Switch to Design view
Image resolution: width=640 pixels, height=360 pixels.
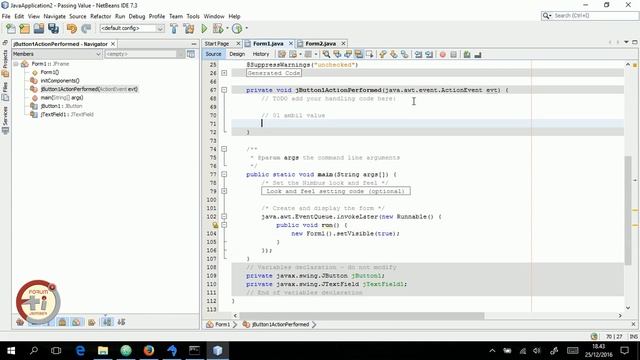pyautogui.click(x=237, y=54)
